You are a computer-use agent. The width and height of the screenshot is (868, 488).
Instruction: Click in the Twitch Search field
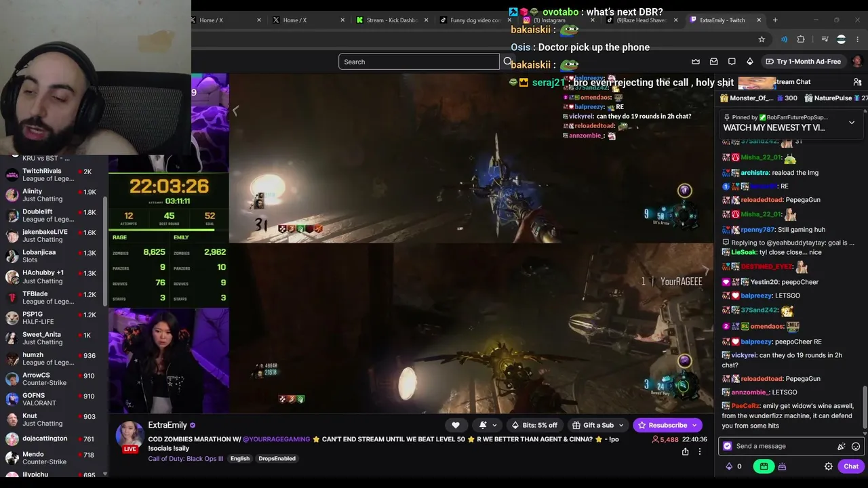pyautogui.click(x=419, y=62)
